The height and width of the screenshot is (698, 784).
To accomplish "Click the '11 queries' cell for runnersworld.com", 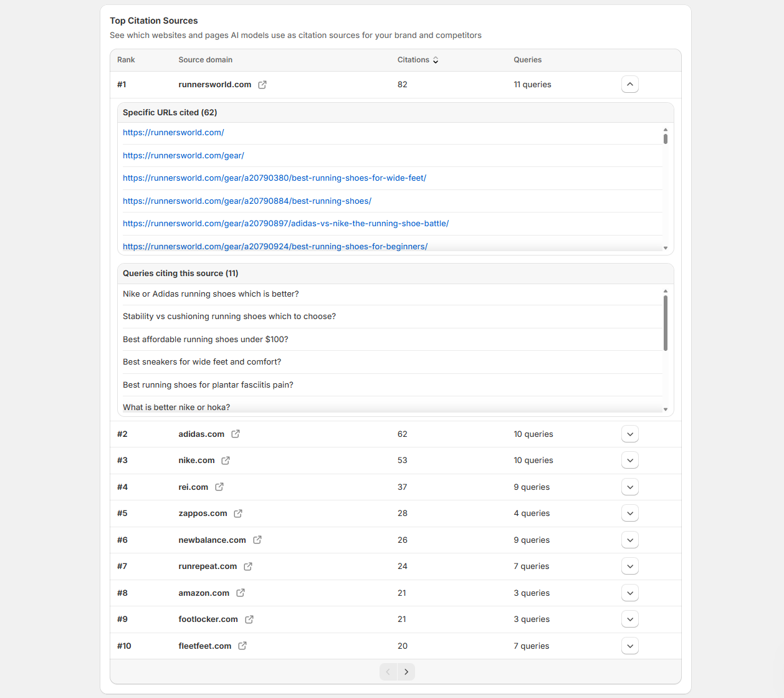I will click(532, 85).
